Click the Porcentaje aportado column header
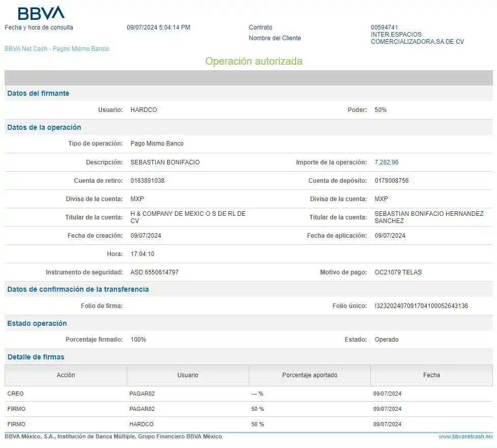497x448 pixels. pyautogui.click(x=309, y=375)
